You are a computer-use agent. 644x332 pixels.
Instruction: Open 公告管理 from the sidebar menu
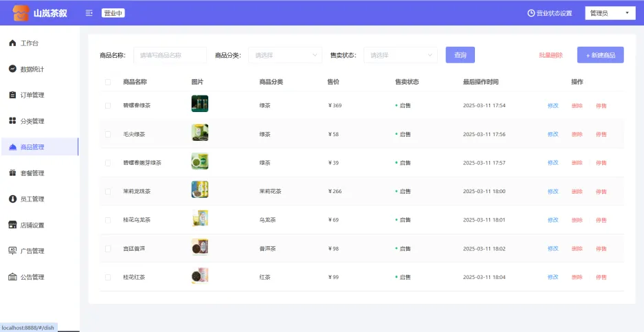click(32, 277)
